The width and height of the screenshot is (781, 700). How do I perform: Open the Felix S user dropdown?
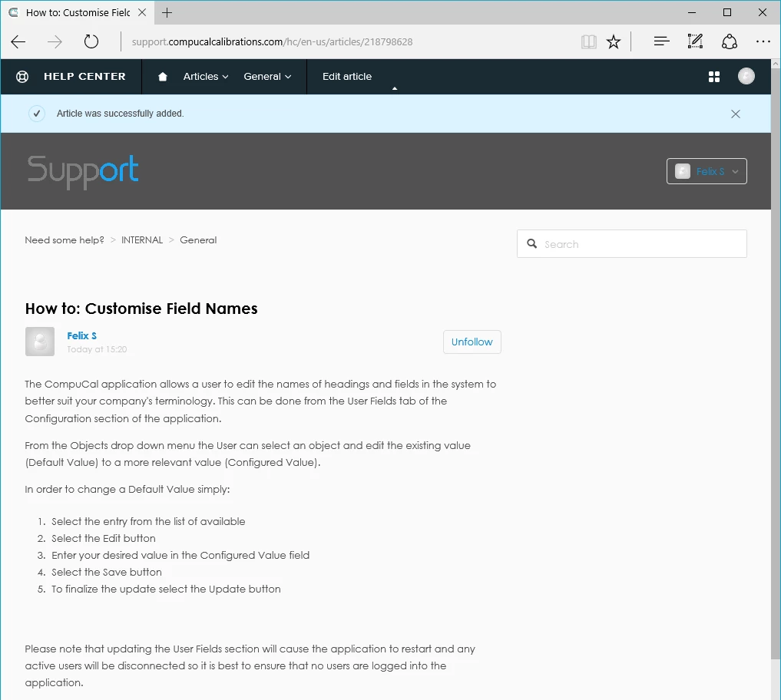(x=707, y=171)
